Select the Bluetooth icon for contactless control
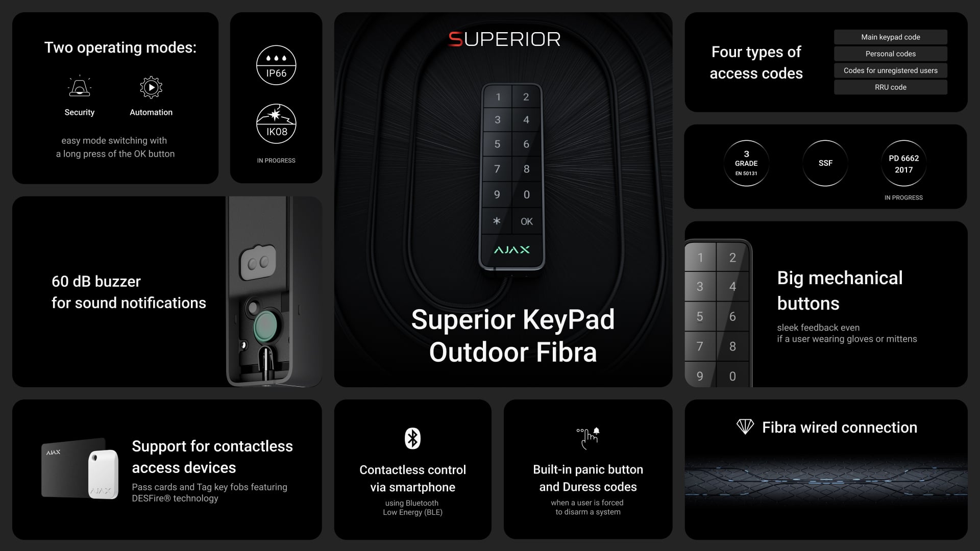 pos(411,438)
